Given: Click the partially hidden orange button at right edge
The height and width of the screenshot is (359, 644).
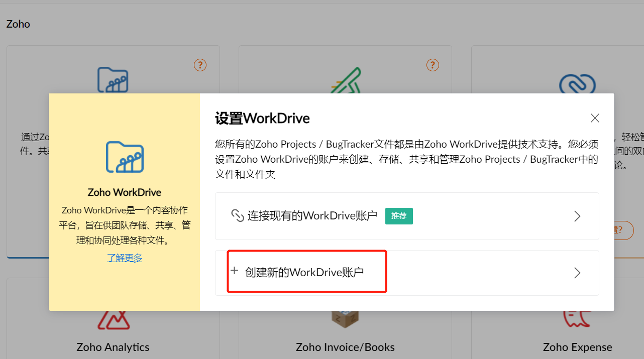Looking at the screenshot, I should pos(623,230).
